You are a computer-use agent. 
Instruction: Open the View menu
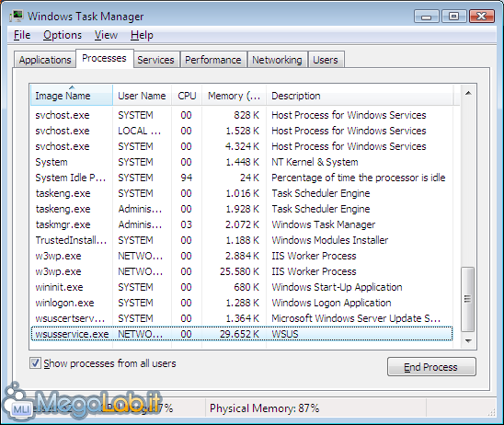[106, 35]
